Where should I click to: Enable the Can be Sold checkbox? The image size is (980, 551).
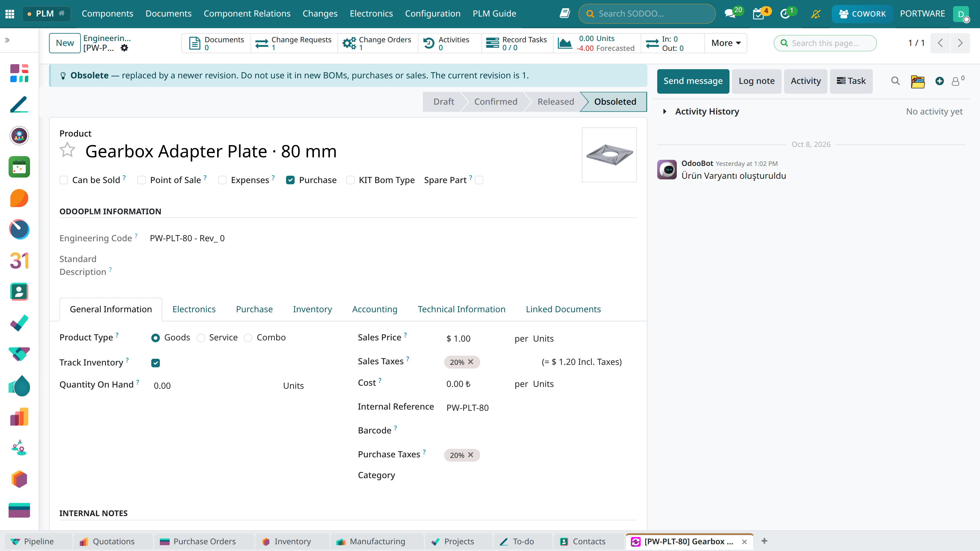click(64, 180)
